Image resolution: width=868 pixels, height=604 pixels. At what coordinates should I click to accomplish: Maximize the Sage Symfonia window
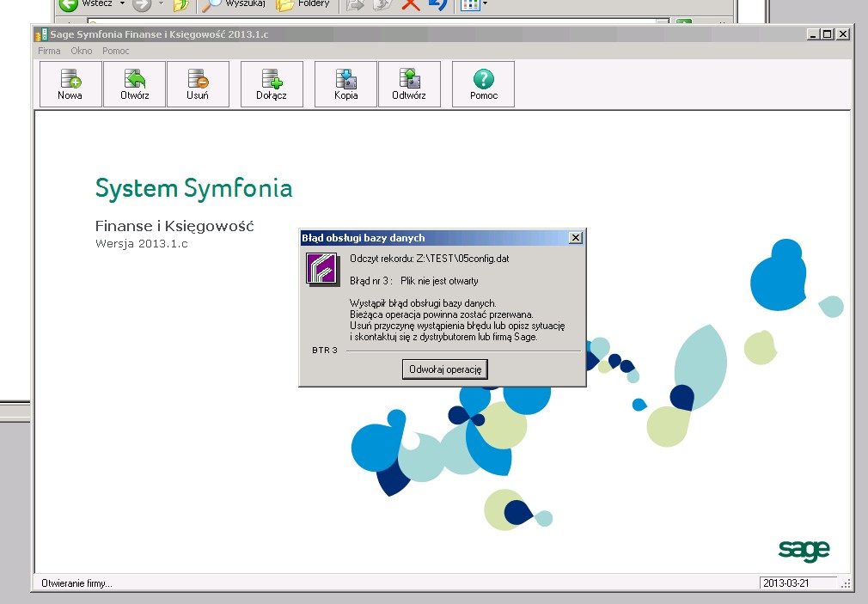pos(828,34)
